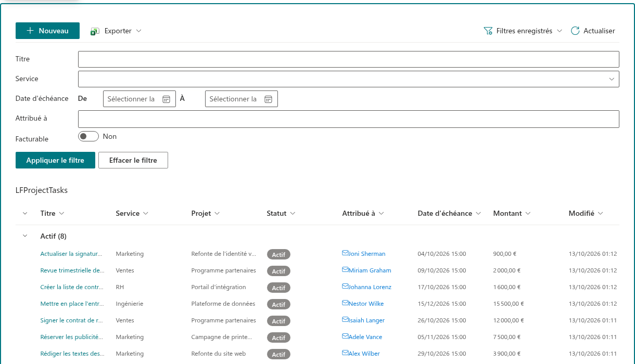The height and width of the screenshot is (364, 635).
Task: Open the Attribué à column header menu
Action: pyautogui.click(x=363, y=213)
